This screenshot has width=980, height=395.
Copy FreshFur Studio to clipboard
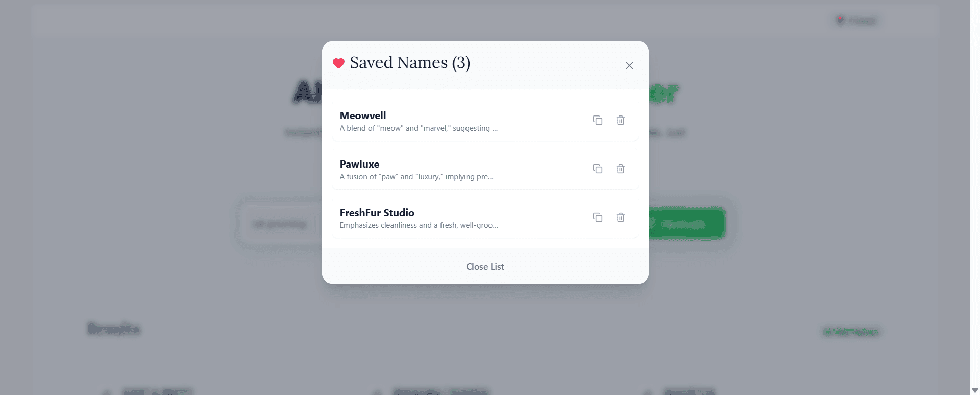598,217
